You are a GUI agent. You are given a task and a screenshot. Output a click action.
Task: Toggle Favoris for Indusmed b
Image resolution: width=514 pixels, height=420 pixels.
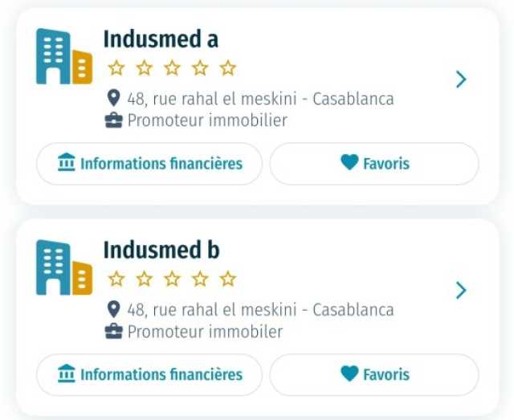(x=374, y=375)
